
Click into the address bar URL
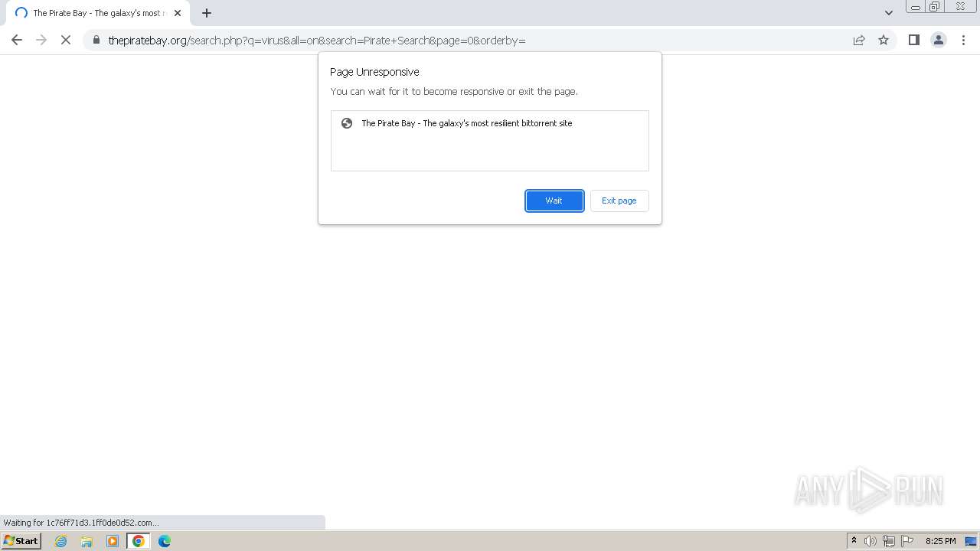tap(317, 40)
